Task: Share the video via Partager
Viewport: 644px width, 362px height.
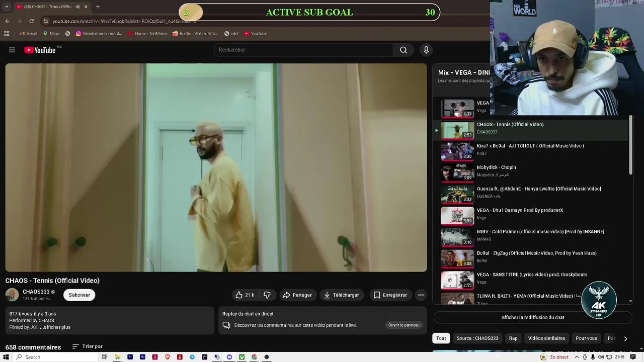Action: [297, 295]
